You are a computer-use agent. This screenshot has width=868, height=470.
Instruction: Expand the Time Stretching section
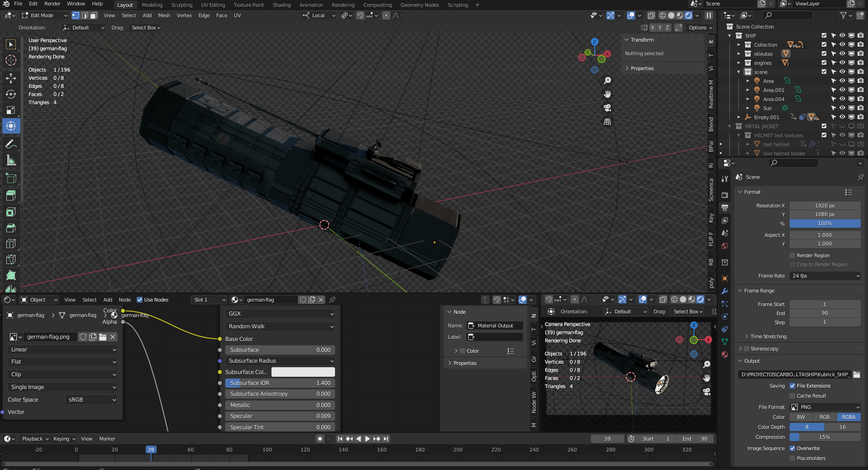[x=768, y=336]
